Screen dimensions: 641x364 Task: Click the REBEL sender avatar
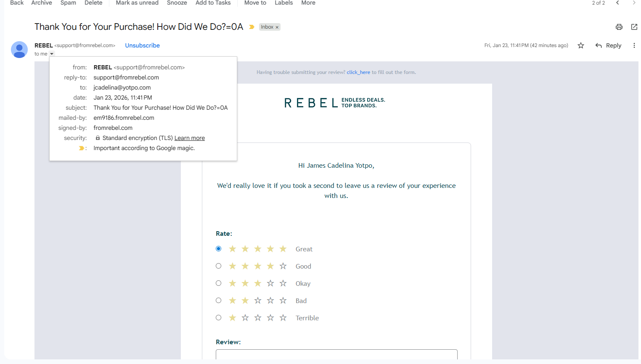point(19,50)
